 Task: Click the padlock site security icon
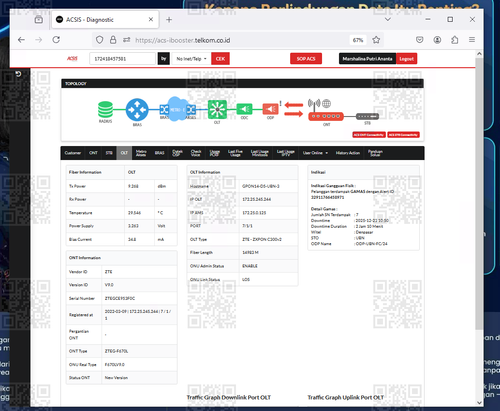click(x=113, y=40)
